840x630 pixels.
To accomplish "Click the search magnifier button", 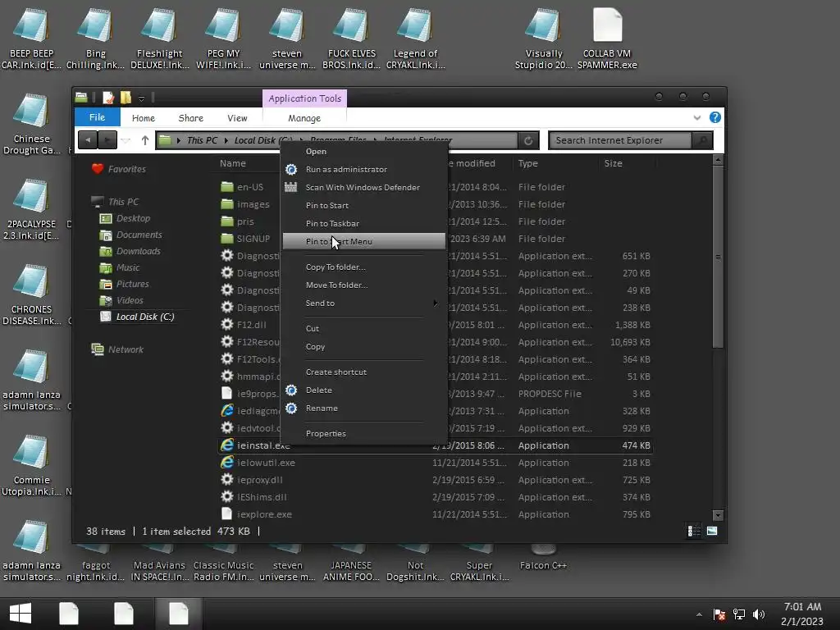I will 702,140.
